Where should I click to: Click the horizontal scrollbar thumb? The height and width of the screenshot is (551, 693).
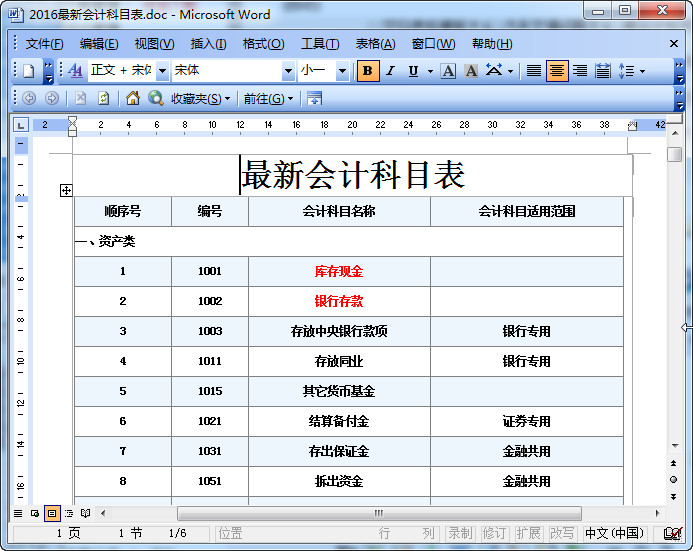click(x=379, y=513)
